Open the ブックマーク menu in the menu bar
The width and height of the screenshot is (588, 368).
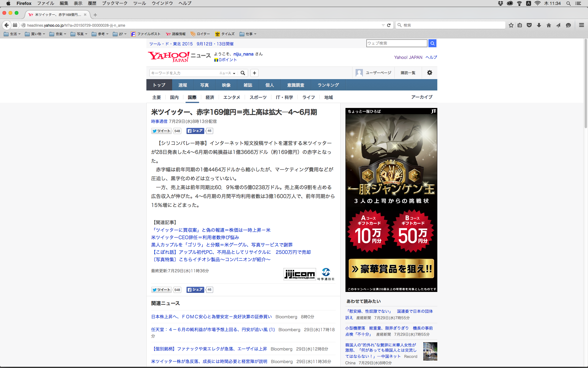click(x=115, y=3)
